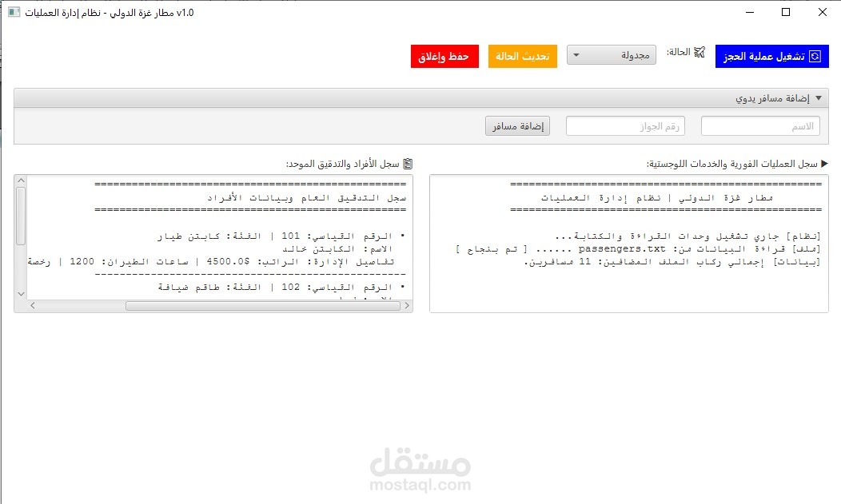Click the 'الرقم القياسي: 101' entry line
Viewport: 841px width, 504px height.
point(281,236)
